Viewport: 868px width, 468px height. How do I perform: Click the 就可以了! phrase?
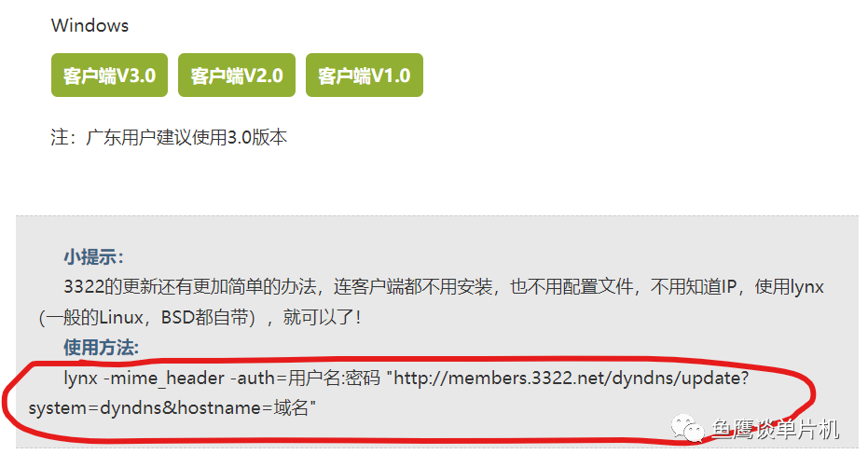point(323,317)
